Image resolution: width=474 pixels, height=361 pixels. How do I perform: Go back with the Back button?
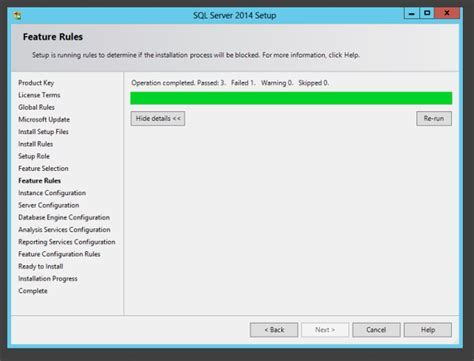point(274,330)
